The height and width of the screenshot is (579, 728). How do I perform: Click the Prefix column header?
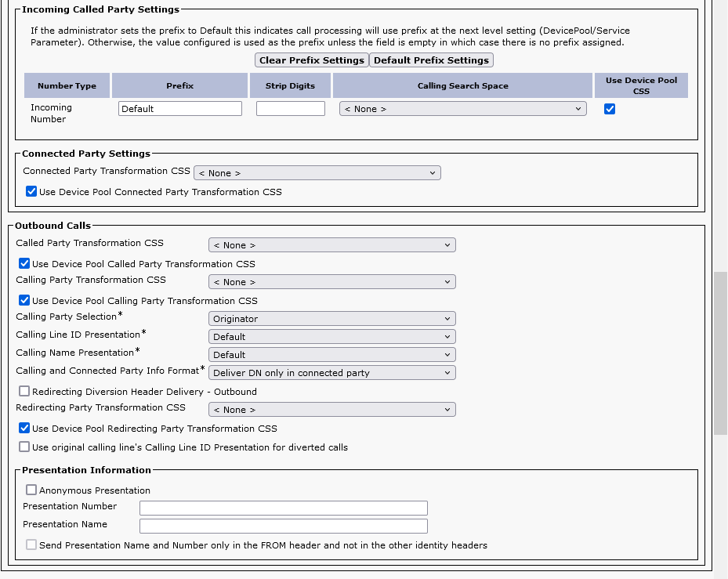click(x=179, y=85)
